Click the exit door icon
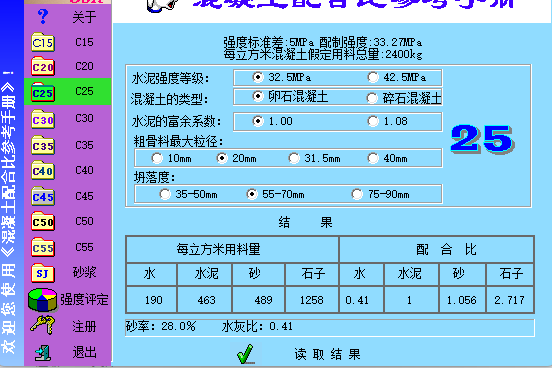Image resolution: width=552 pixels, height=368 pixels. [x=43, y=353]
